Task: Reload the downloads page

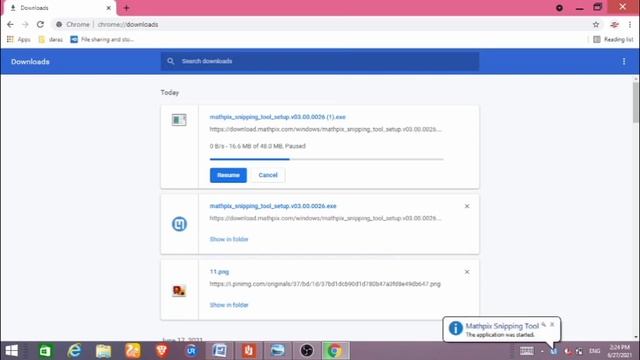Action: pyautogui.click(x=40, y=24)
